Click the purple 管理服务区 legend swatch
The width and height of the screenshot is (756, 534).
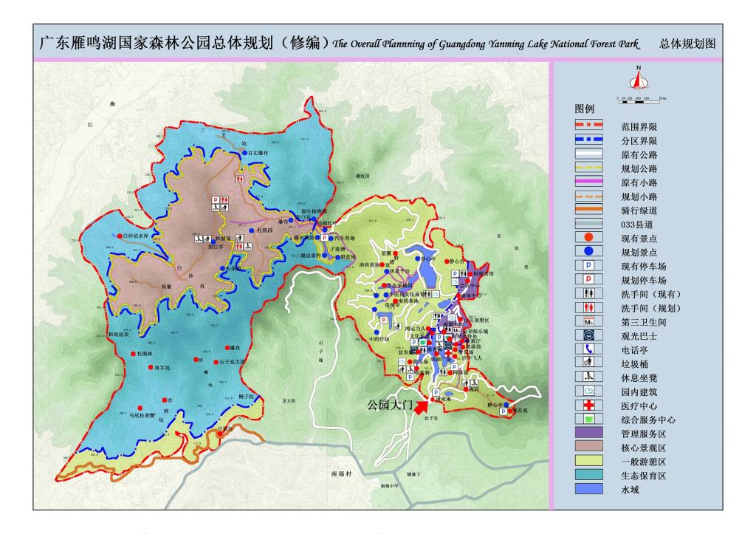pos(588,433)
